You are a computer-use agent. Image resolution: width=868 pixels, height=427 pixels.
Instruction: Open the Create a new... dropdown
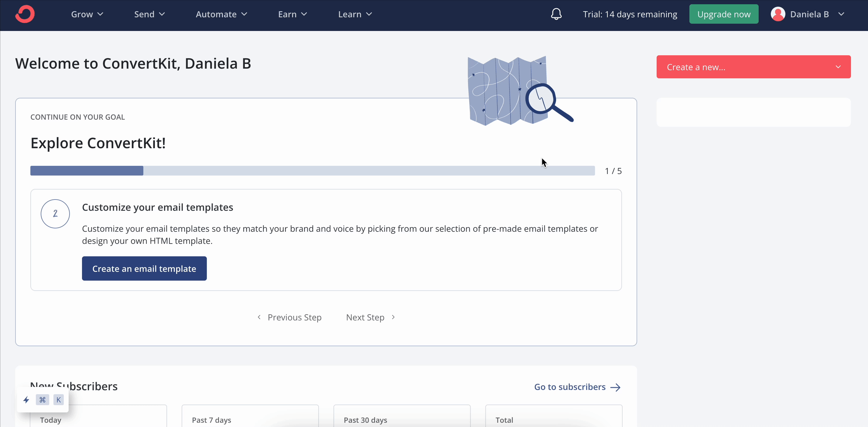[x=754, y=67]
